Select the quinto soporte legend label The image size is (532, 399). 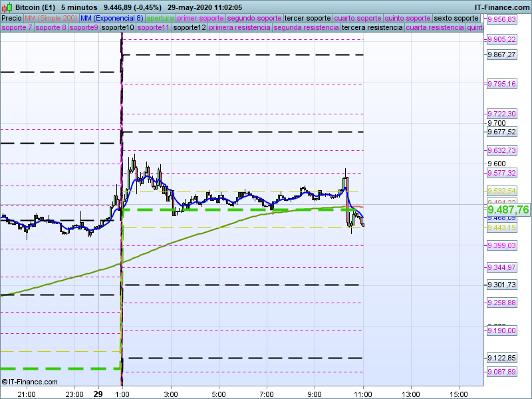pos(408,18)
